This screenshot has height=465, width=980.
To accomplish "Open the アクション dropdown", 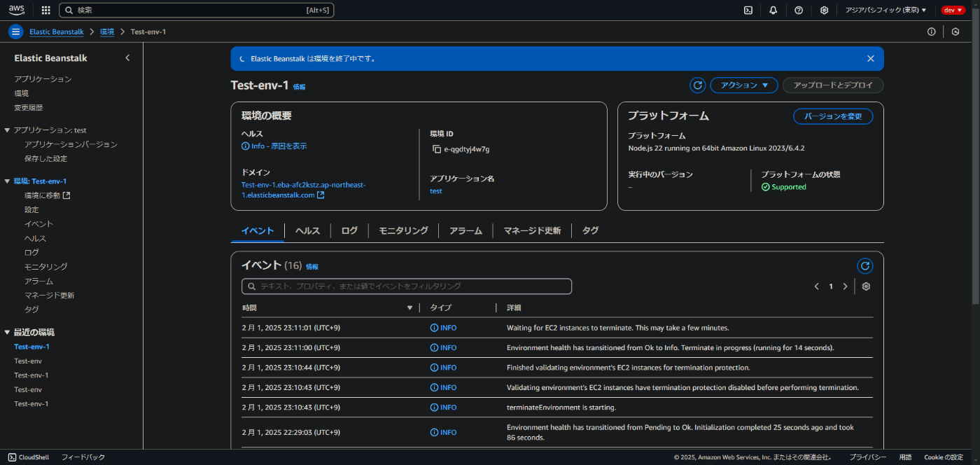I will click(x=744, y=85).
